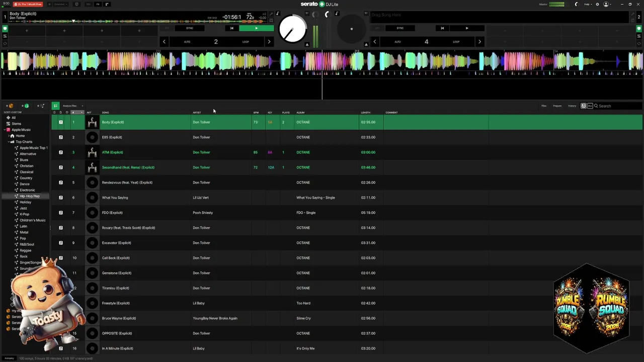Eject track from deck 2
This screenshot has width=644, height=362.
[x=366, y=44]
